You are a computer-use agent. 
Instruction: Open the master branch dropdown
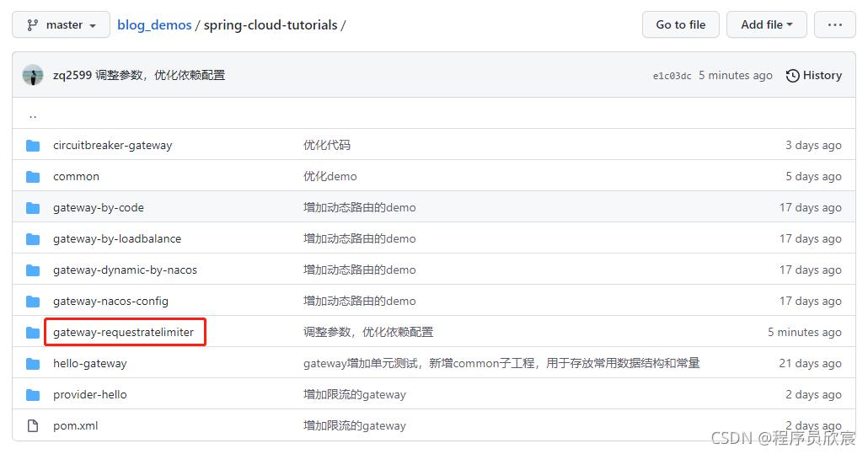pyautogui.click(x=61, y=24)
